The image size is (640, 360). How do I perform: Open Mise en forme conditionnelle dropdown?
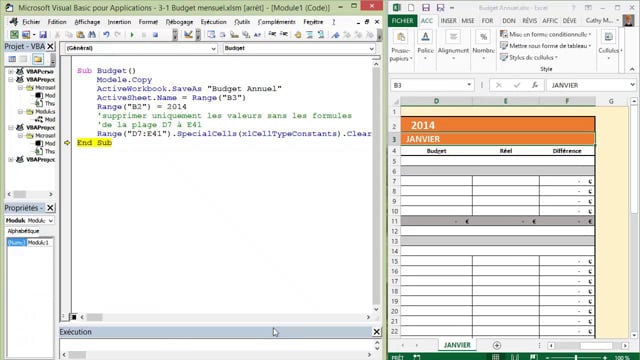click(546, 34)
